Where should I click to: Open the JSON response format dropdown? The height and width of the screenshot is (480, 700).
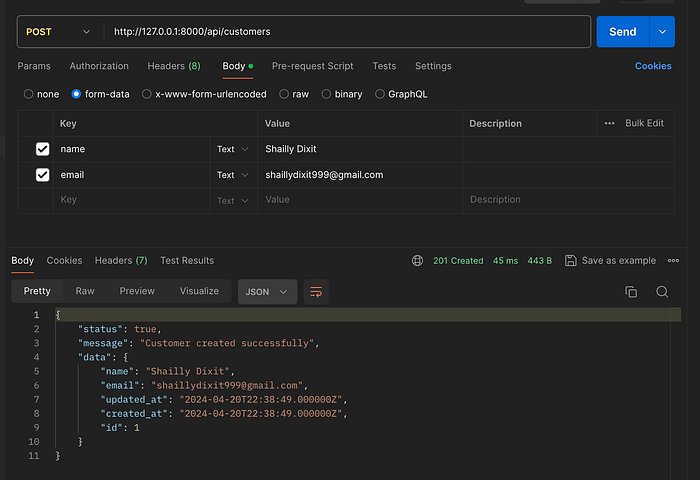[x=267, y=292]
